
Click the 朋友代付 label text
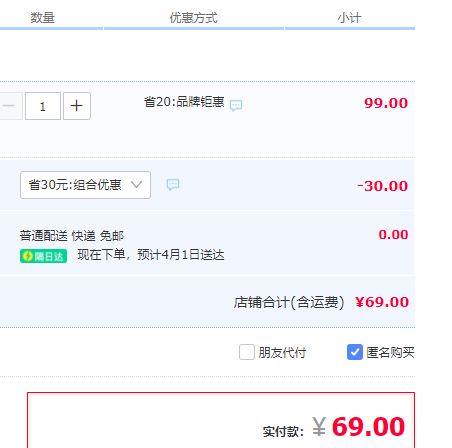pyautogui.click(x=282, y=353)
